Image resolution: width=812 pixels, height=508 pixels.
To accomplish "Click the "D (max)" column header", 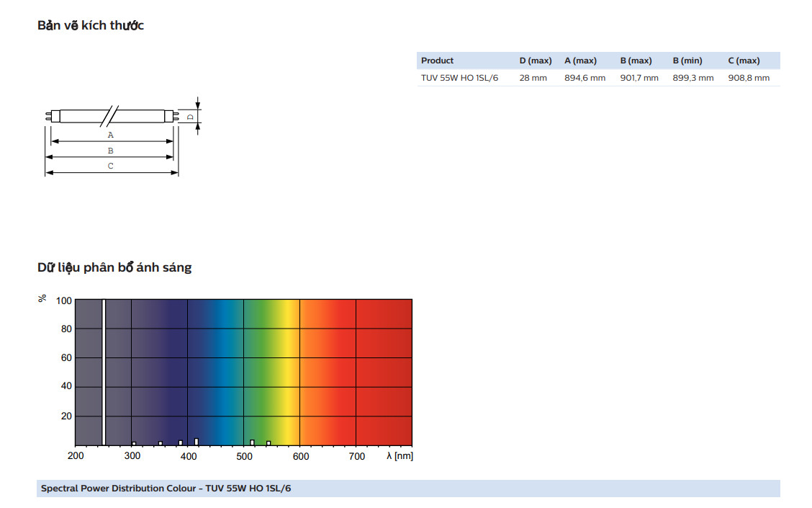I will [x=535, y=61].
